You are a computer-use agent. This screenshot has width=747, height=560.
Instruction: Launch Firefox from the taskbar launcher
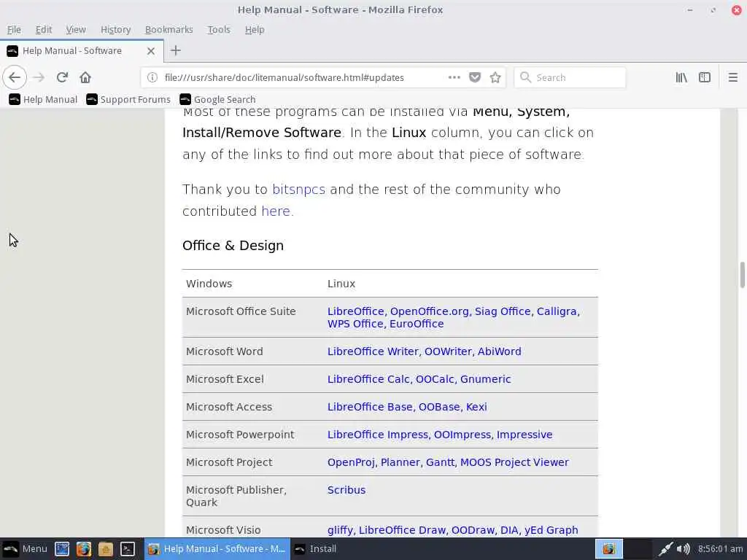[83, 549]
